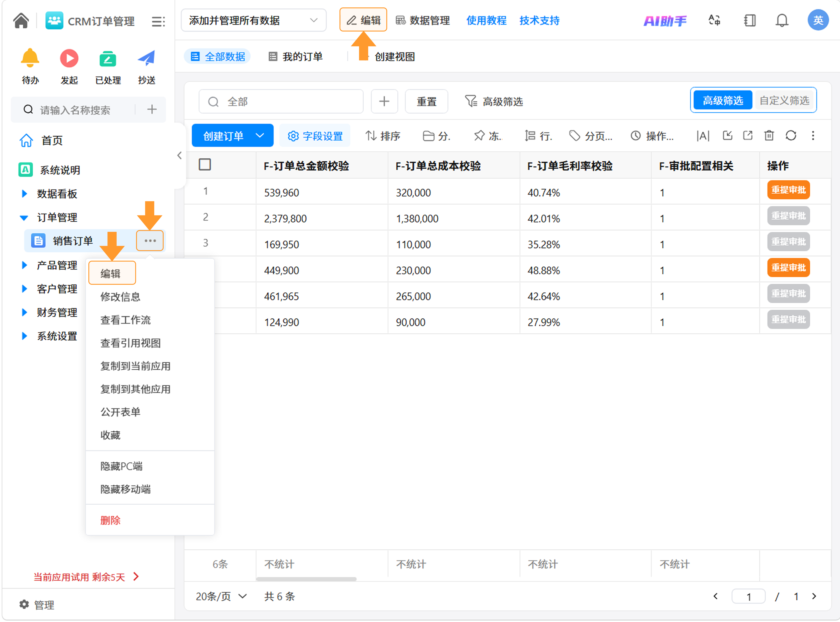Focus the 请输入名称搜索 sidebar search field

[76, 110]
